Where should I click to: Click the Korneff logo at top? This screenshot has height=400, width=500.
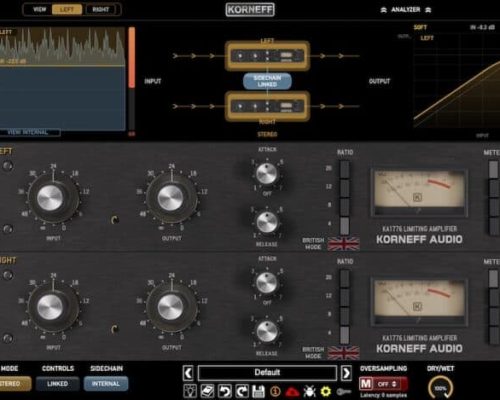coord(250,10)
